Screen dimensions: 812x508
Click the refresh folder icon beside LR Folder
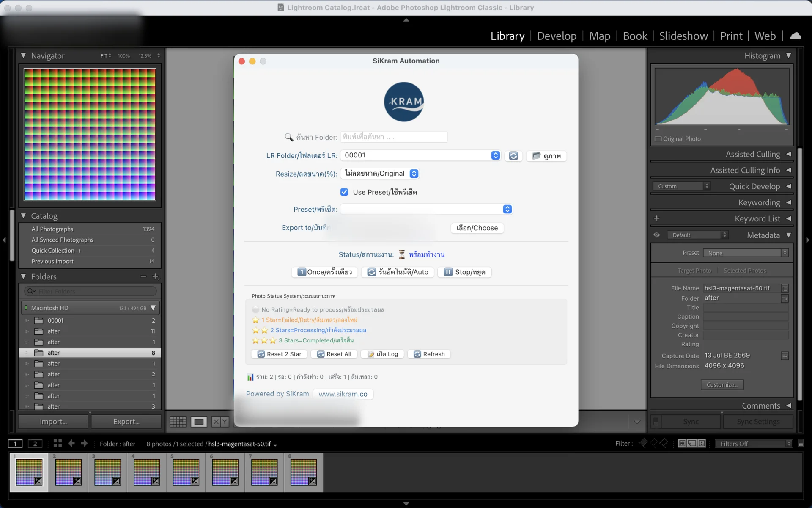tap(513, 156)
